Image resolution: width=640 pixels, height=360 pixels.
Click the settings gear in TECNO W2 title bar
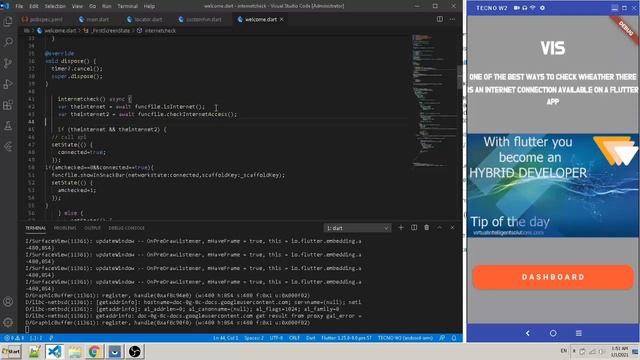[542, 8]
